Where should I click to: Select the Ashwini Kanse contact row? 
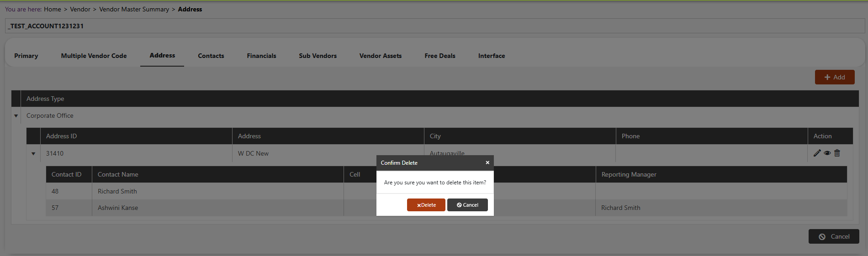[x=446, y=208]
